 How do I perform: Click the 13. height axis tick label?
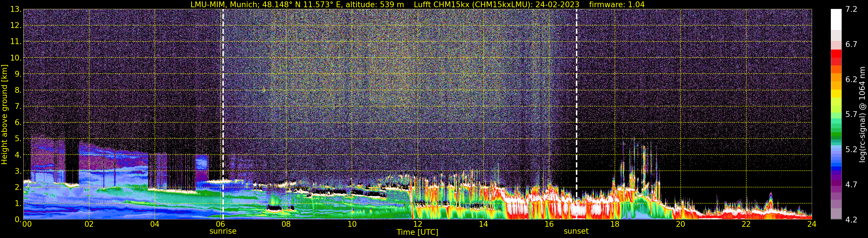point(16,10)
